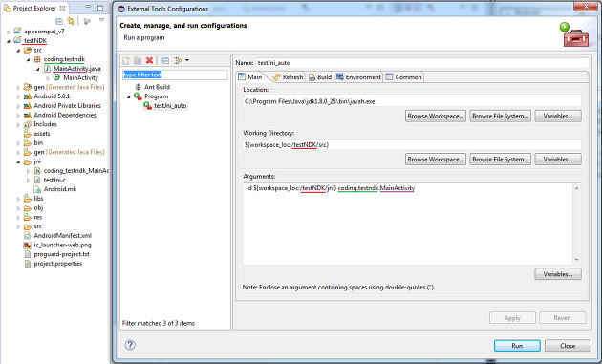Image resolution: width=602 pixels, height=364 pixels.
Task: Click Variables button under Location
Action: click(x=558, y=116)
